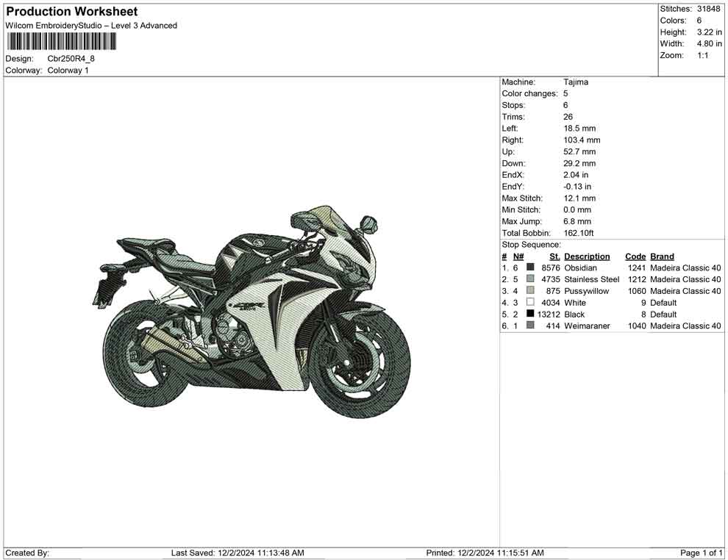The width and height of the screenshot is (728, 560).
Task: Click the Pussywillow color square
Action: (529, 291)
